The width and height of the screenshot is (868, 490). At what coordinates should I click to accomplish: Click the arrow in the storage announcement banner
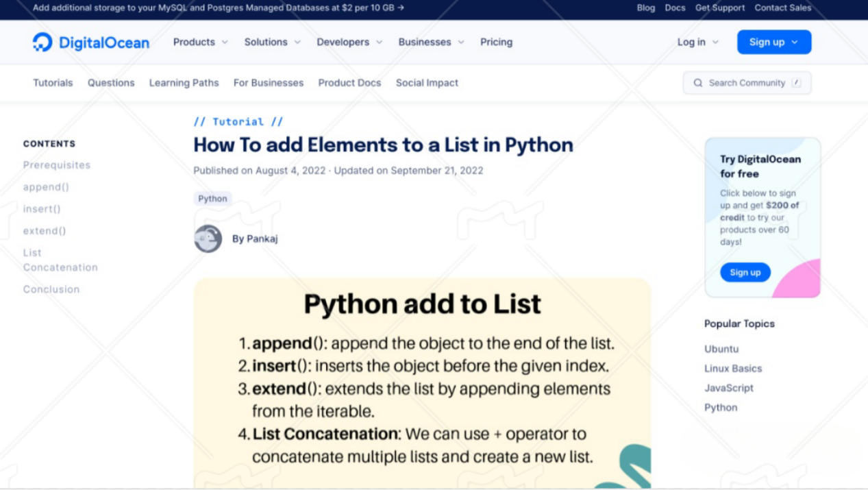(401, 8)
